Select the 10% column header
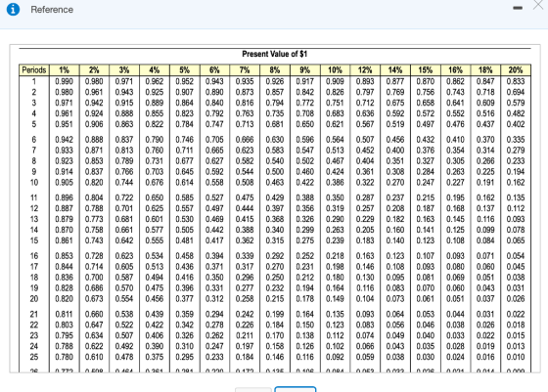This screenshot has height=392, width=548. point(335,69)
